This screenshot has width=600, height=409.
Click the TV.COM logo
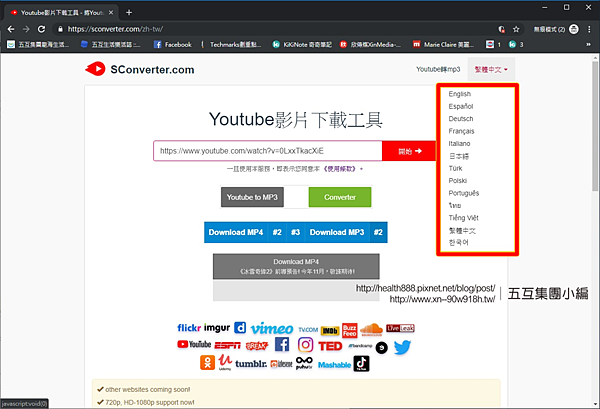tap(308, 329)
